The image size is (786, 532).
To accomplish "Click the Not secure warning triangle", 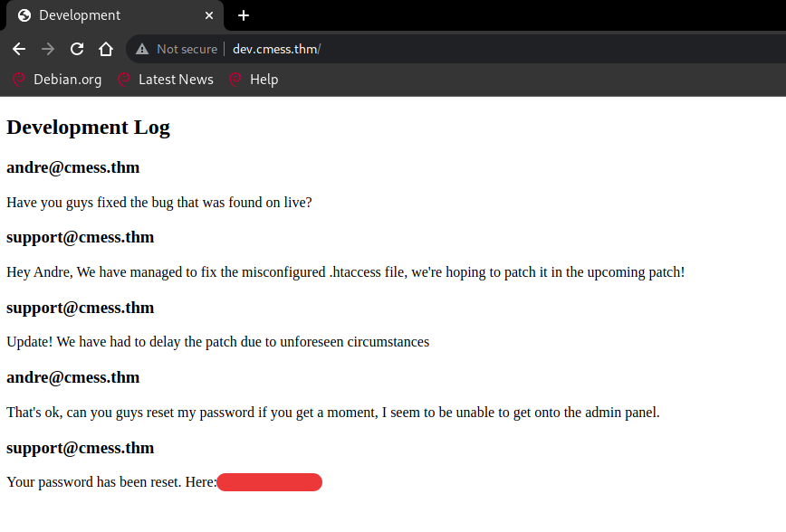I will pyautogui.click(x=142, y=49).
